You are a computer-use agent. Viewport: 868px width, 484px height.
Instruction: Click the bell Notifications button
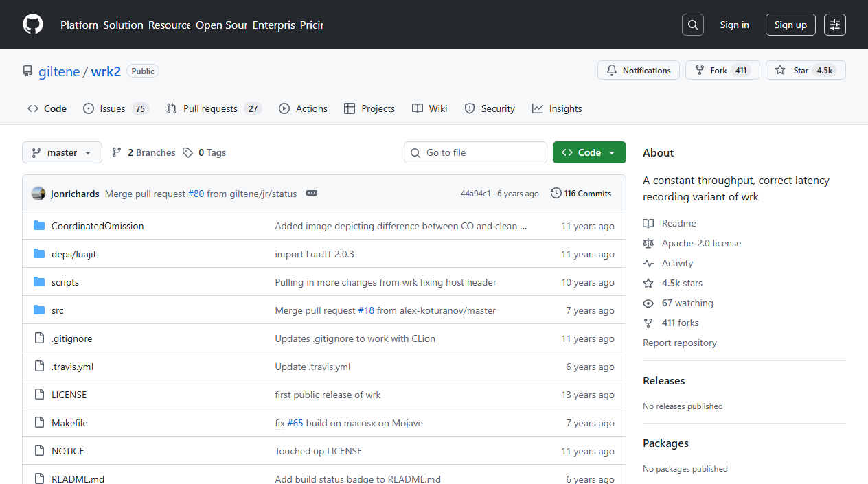(639, 70)
